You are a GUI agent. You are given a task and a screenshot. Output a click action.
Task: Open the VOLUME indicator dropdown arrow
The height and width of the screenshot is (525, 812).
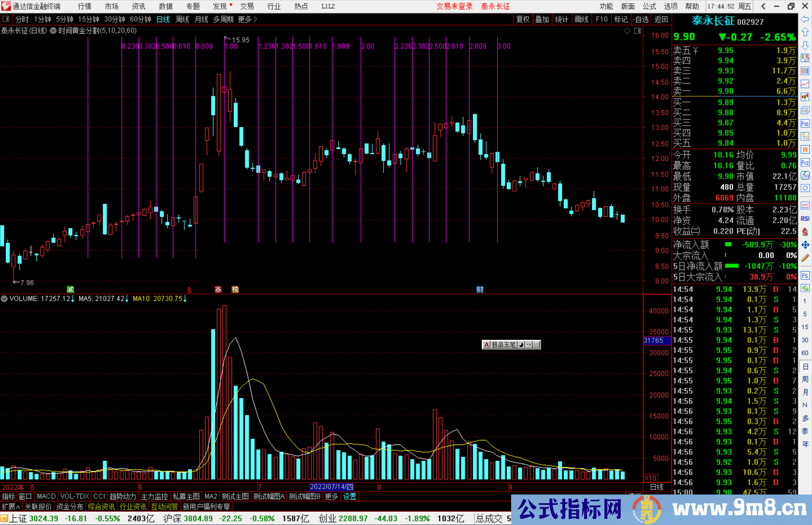4,299
